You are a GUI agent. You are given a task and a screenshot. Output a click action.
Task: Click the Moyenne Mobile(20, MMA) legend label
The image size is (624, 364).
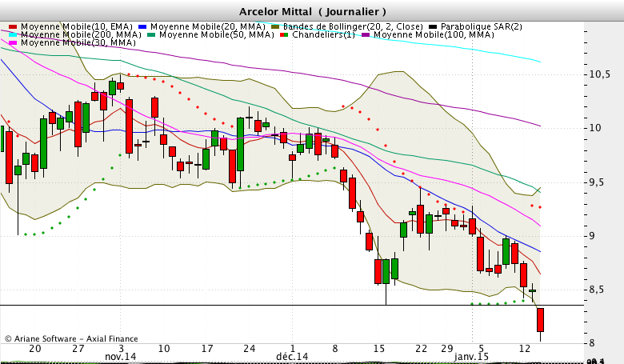click(208, 26)
